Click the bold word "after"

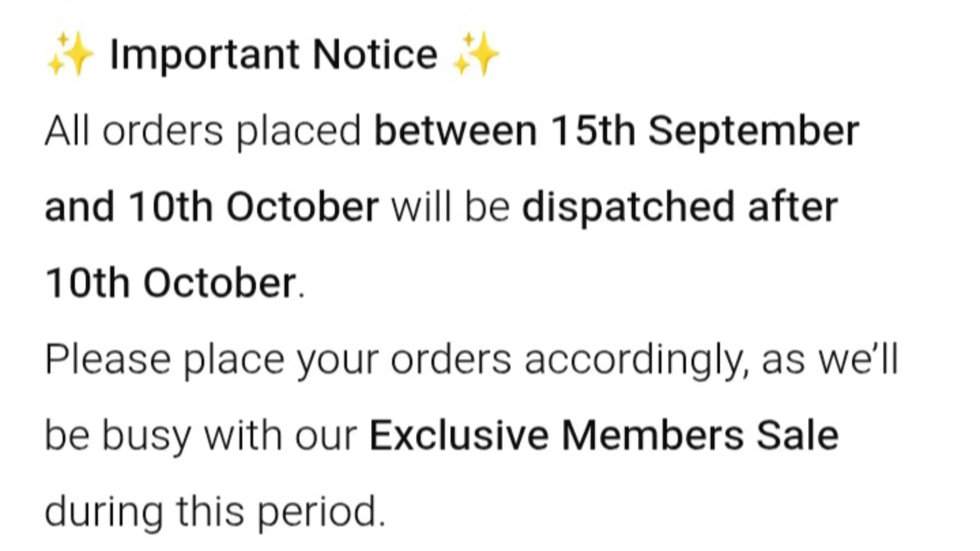tap(793, 207)
